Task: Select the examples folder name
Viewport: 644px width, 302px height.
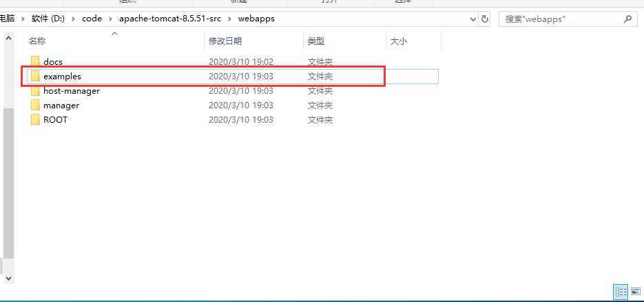Action: pos(63,77)
